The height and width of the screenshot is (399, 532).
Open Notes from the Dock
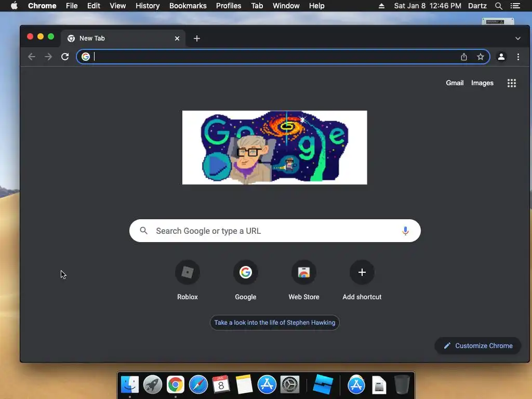(x=244, y=385)
